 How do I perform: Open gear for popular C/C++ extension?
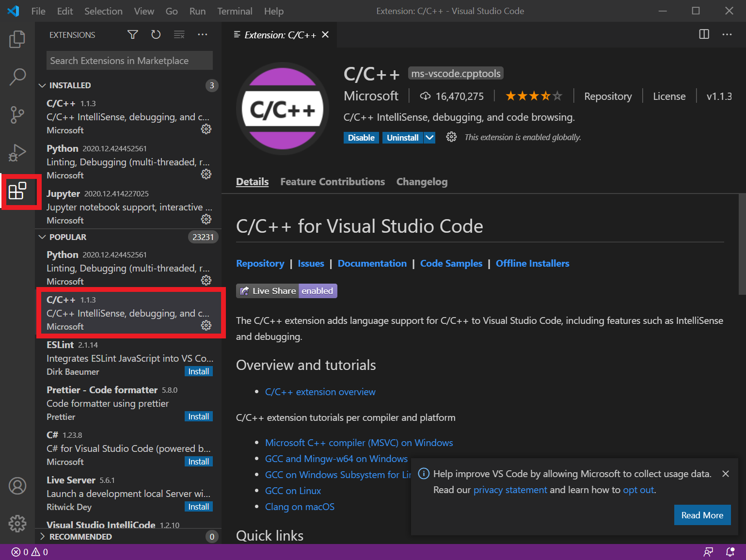(x=206, y=325)
